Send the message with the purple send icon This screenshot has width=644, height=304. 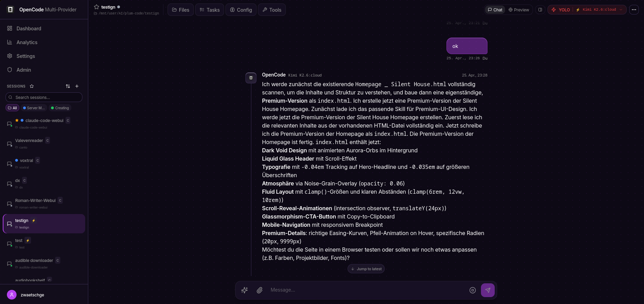point(487,290)
